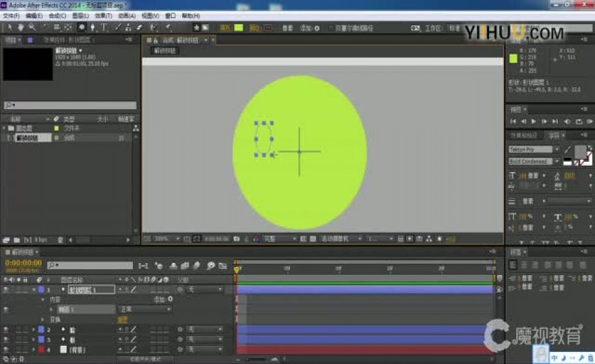The image size is (595, 364).
Task: Select the Type text tool
Action: 104,27
